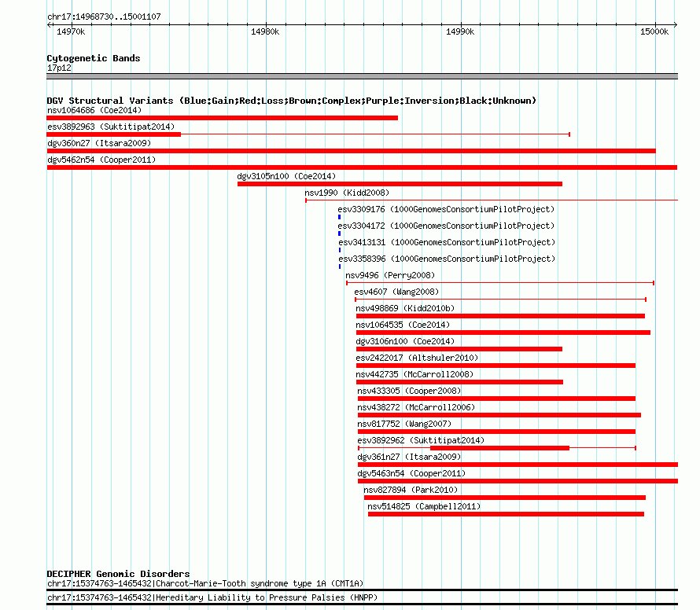Open nsv9496 (Perry2008) variant label
Screen dimensions: 700x610
pyautogui.click(x=390, y=275)
